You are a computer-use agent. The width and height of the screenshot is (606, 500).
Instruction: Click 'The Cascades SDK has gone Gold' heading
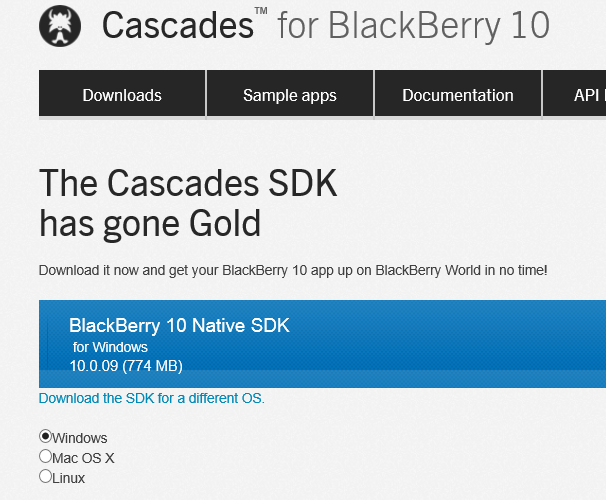(188, 204)
